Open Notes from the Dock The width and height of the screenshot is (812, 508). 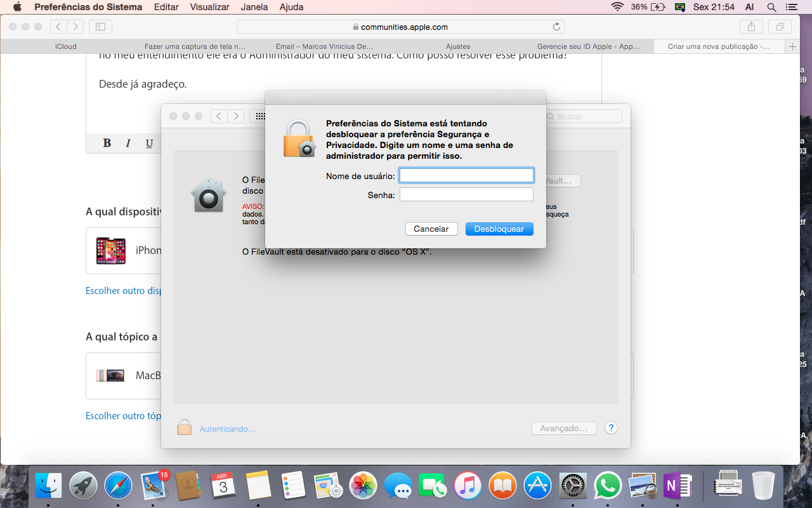(x=258, y=486)
